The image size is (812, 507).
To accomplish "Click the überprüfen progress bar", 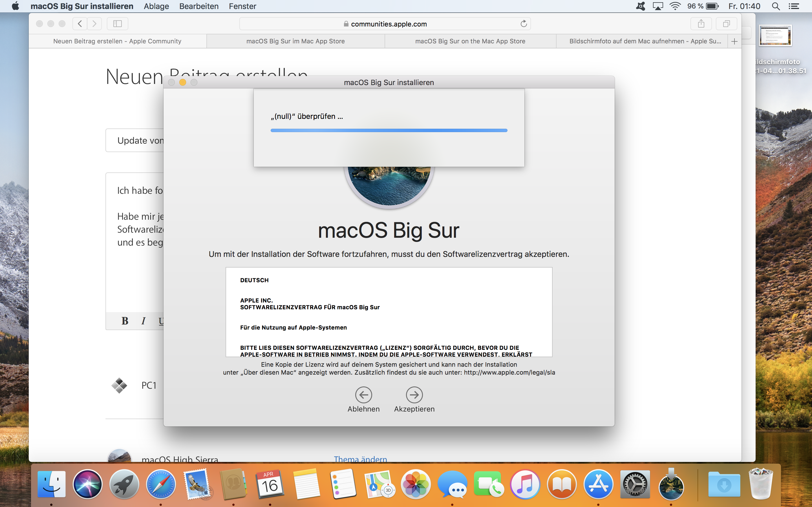I will click(x=389, y=130).
